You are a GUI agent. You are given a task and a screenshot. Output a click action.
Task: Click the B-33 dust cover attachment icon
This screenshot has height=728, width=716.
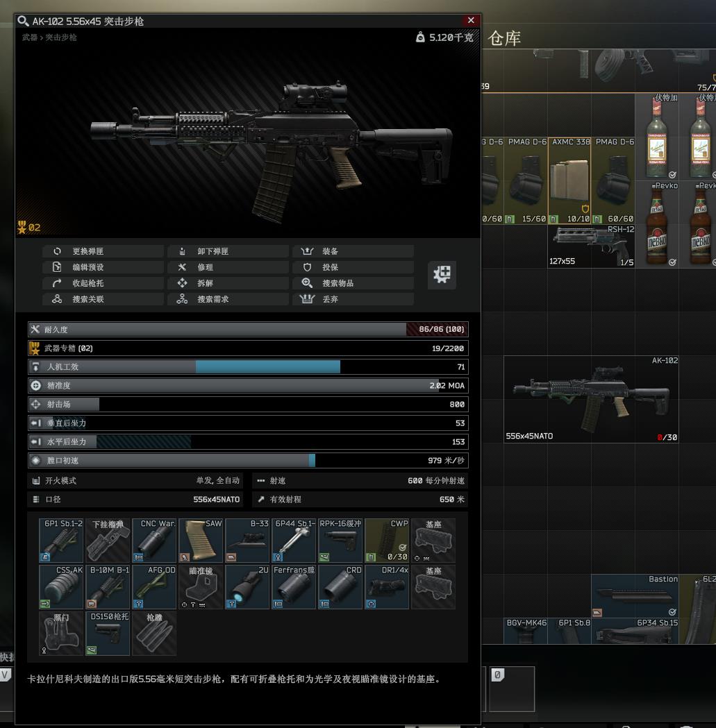tap(247, 542)
